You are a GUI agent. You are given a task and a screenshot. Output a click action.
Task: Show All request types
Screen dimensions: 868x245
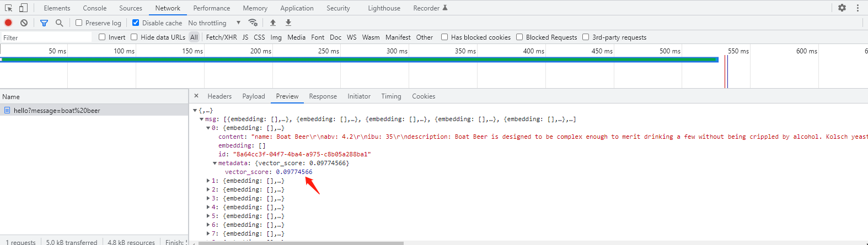(194, 37)
